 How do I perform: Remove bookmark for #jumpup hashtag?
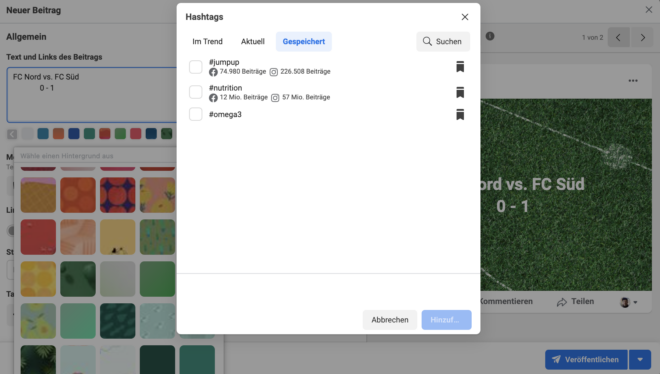(x=460, y=66)
